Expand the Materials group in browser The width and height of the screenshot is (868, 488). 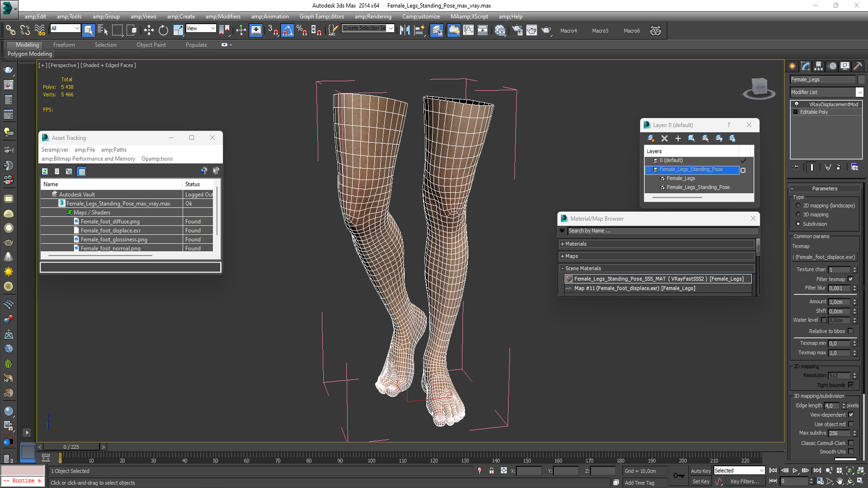[x=562, y=244]
